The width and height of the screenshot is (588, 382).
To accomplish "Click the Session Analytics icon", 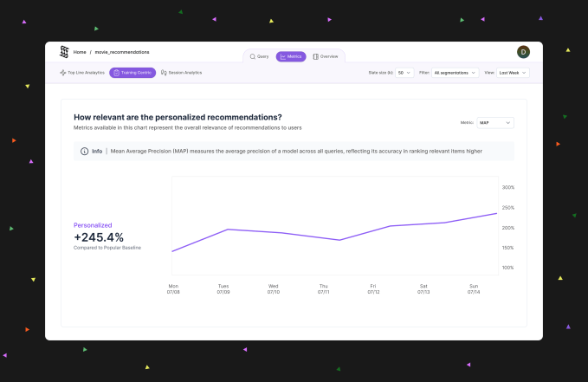I will point(164,73).
